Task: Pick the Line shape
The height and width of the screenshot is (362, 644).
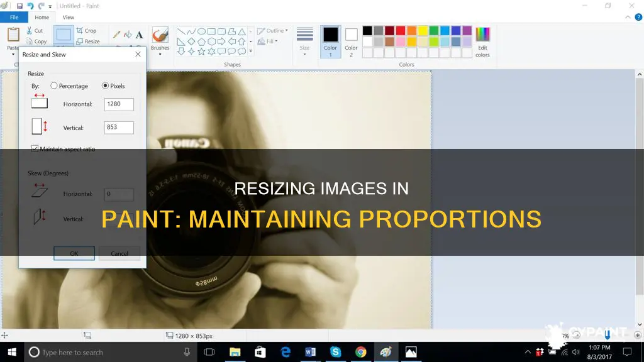Action: (x=181, y=31)
